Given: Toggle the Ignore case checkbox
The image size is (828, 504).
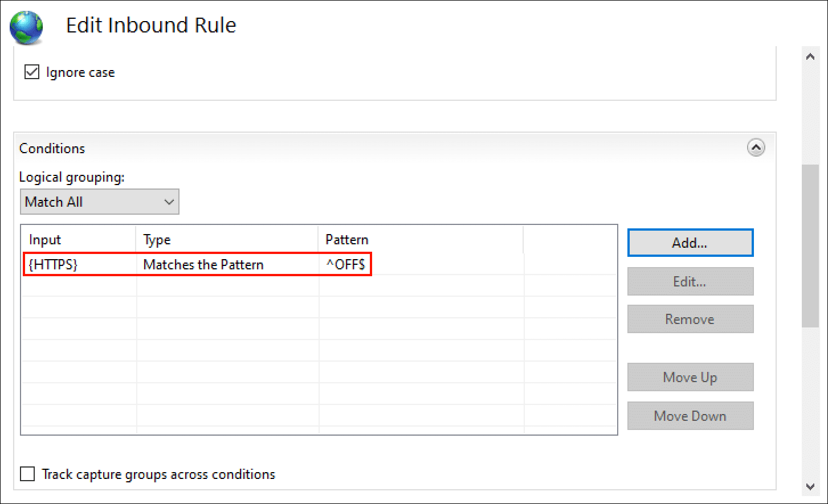Looking at the screenshot, I should click(x=32, y=72).
